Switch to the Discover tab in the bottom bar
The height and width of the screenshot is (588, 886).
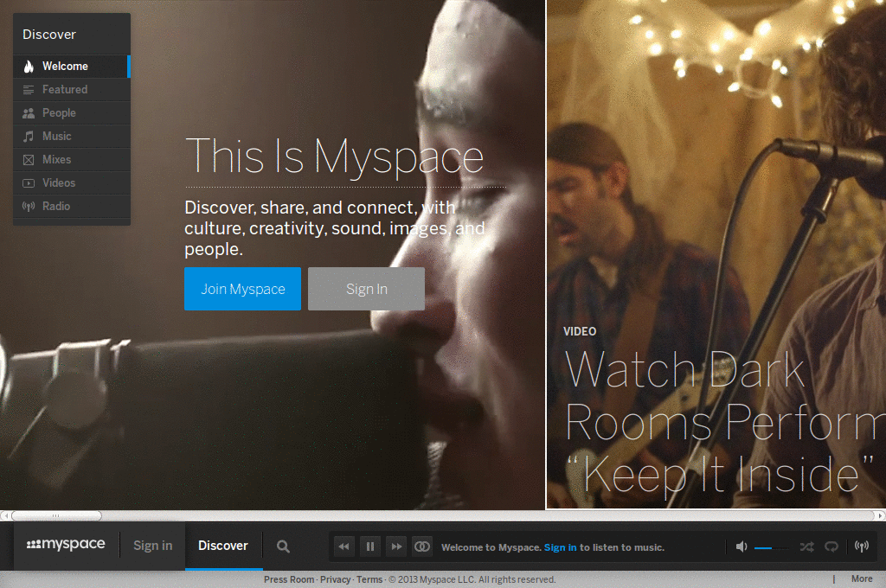(x=223, y=546)
